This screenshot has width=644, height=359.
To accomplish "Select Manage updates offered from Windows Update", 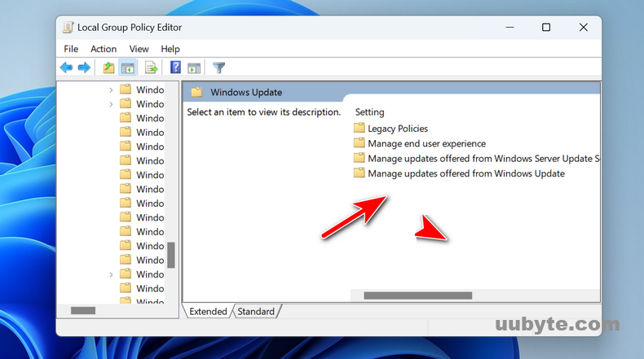I will [466, 173].
